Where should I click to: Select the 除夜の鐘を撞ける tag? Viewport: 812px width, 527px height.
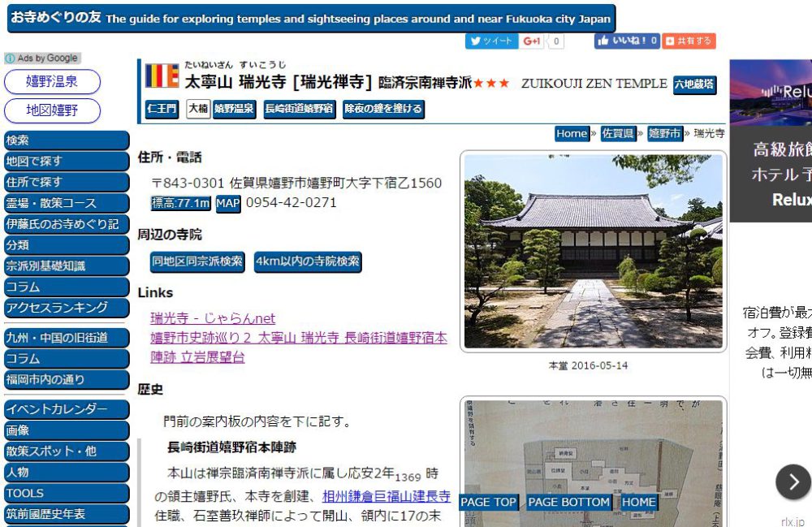tap(383, 109)
